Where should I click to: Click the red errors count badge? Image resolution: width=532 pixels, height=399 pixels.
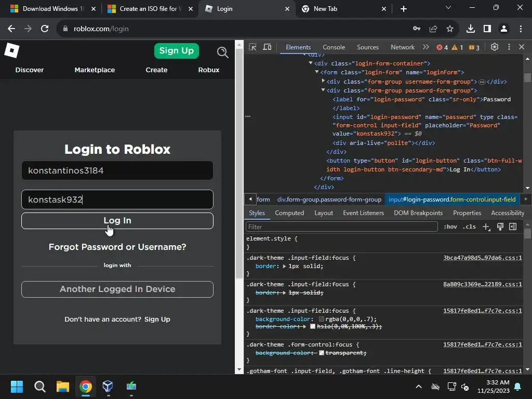[x=442, y=47]
